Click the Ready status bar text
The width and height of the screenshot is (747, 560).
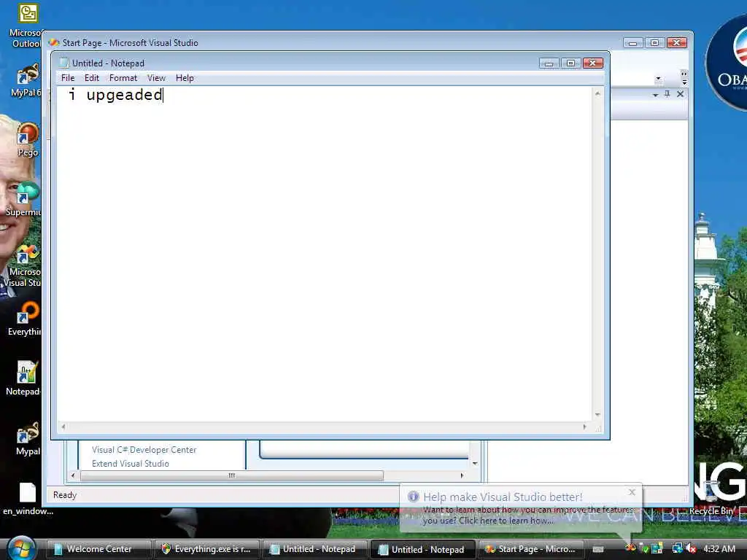(x=65, y=495)
